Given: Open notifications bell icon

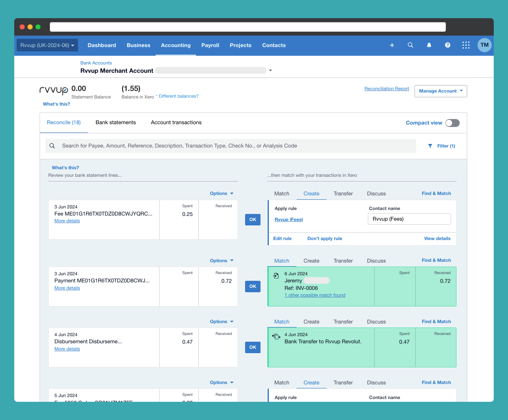Looking at the screenshot, I should tap(429, 45).
